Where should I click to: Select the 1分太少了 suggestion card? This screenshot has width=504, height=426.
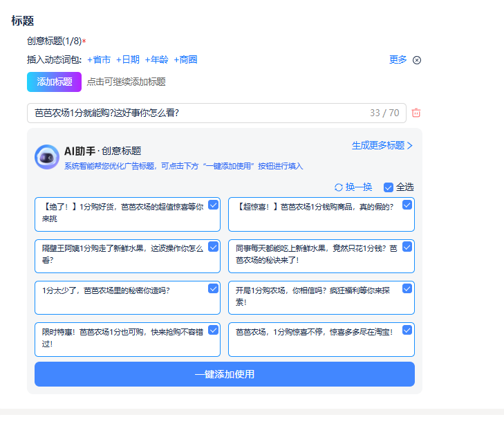127,298
